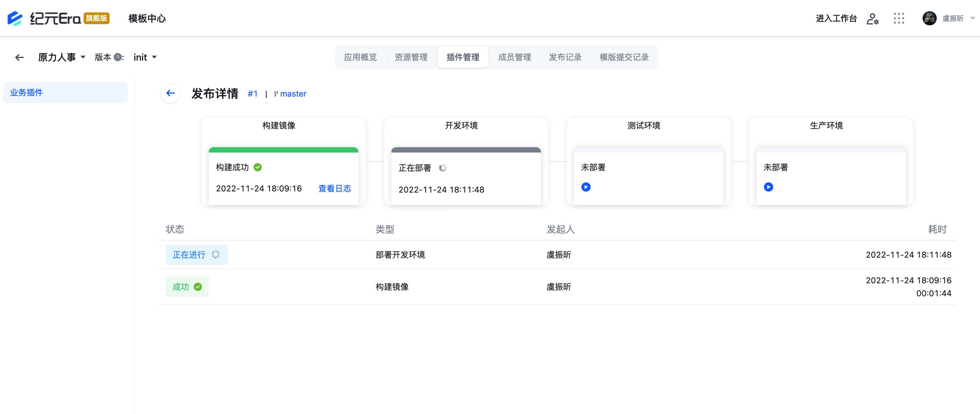Viewport: 980px width, 414px height.
Task: Click the 类型 column header
Action: click(385, 229)
